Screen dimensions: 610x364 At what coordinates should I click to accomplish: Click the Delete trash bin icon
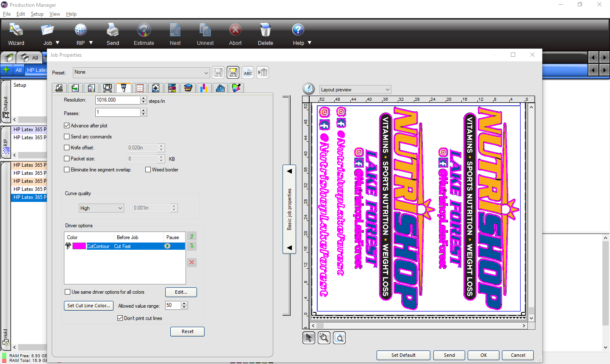(265, 30)
